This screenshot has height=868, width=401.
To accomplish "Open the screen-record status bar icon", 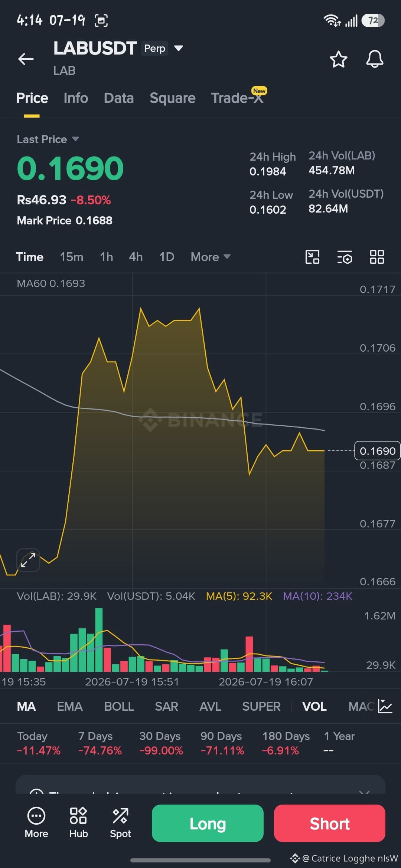I will (x=101, y=20).
